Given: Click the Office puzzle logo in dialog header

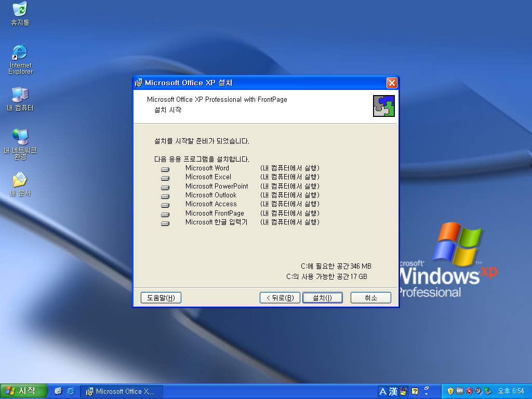Looking at the screenshot, I should pyautogui.click(x=384, y=106).
